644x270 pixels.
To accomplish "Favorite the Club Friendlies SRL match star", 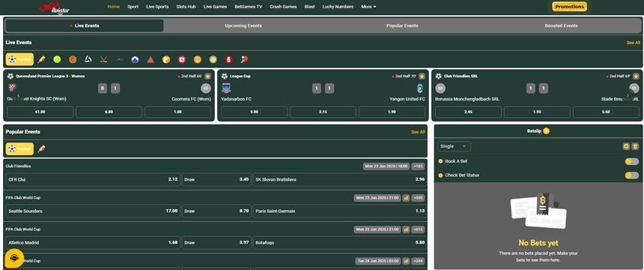I will [x=636, y=76].
